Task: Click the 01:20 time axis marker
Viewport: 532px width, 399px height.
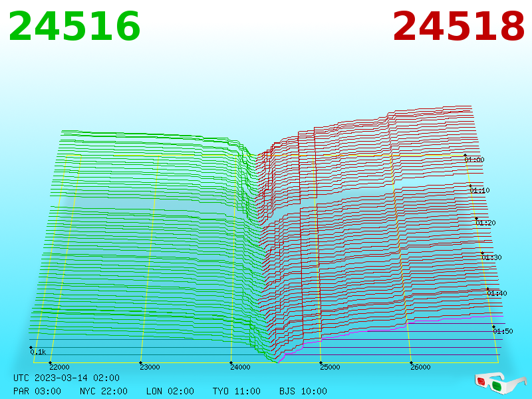Action: pos(485,223)
